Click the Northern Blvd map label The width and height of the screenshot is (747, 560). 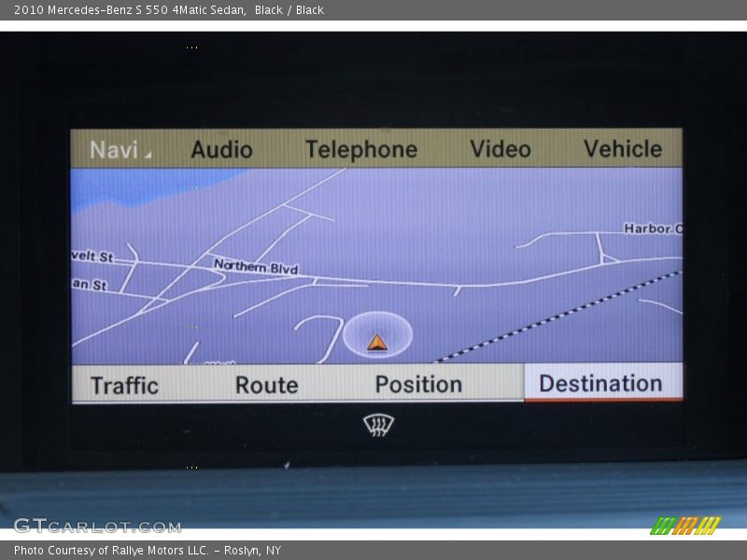pyautogui.click(x=256, y=266)
